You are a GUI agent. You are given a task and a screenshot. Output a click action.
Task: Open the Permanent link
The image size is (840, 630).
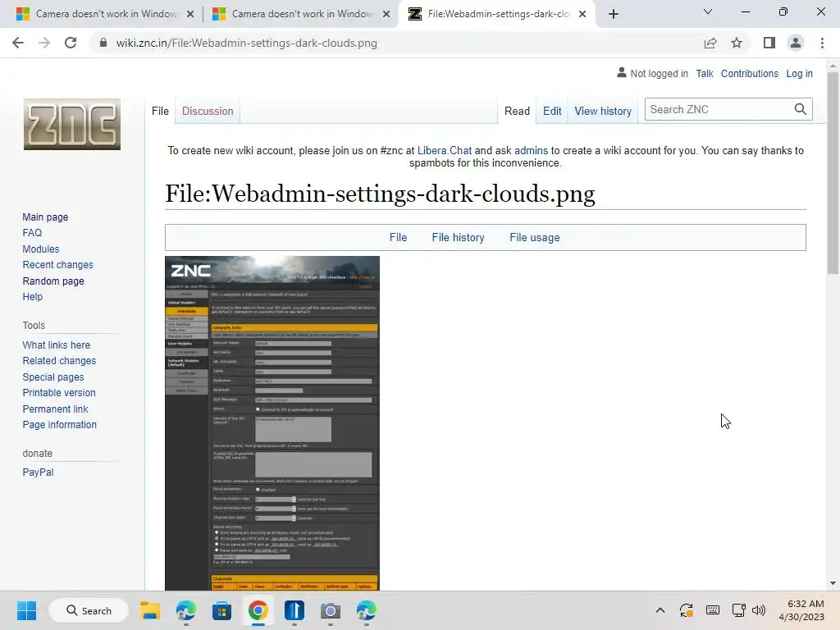click(x=55, y=409)
